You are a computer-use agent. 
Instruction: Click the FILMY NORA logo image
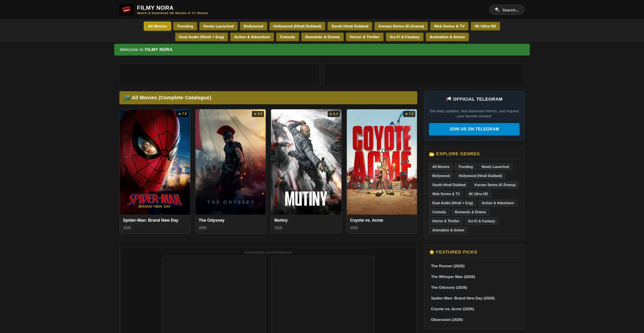click(126, 10)
